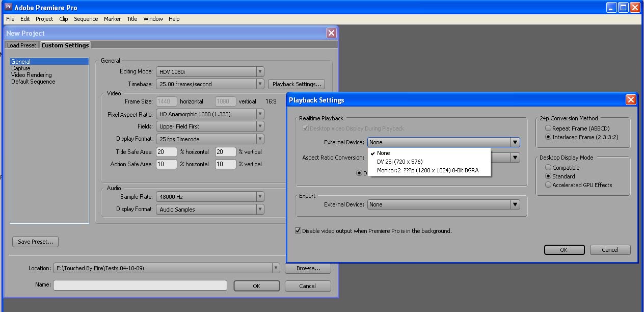This screenshot has height=312, width=644.
Task: Click the Save Preset button
Action: (x=36, y=242)
